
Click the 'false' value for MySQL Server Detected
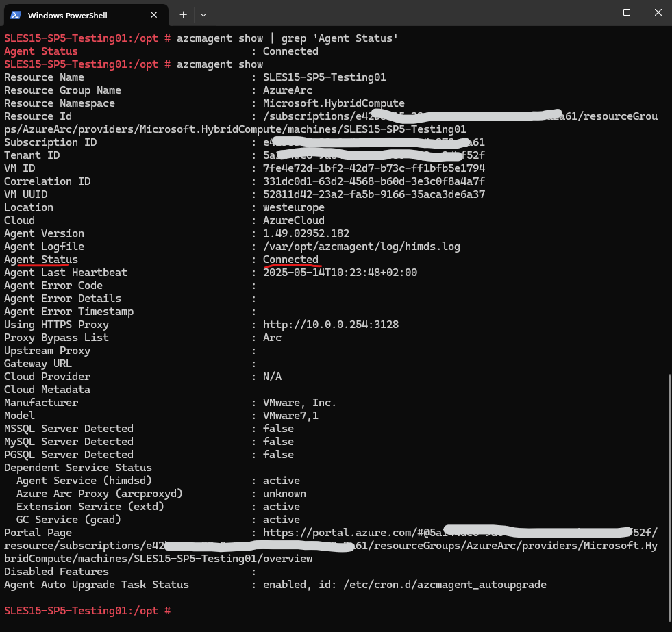click(278, 442)
